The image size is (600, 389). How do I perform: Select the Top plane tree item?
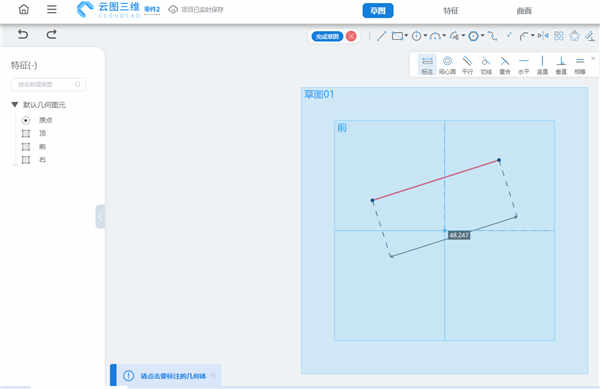(34, 133)
